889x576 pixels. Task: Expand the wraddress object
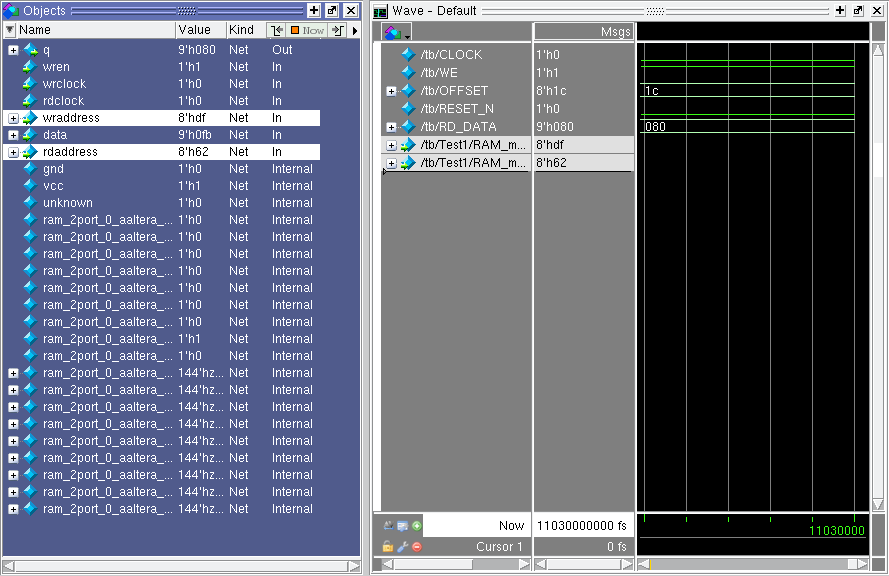pos(13,118)
